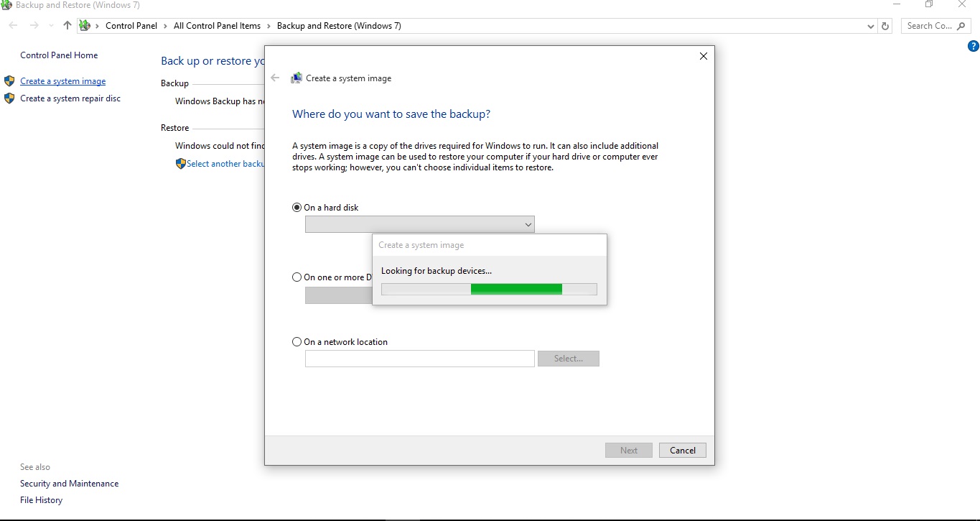Click the DVD drive dropdown box
The image size is (980, 521).
[339, 295]
